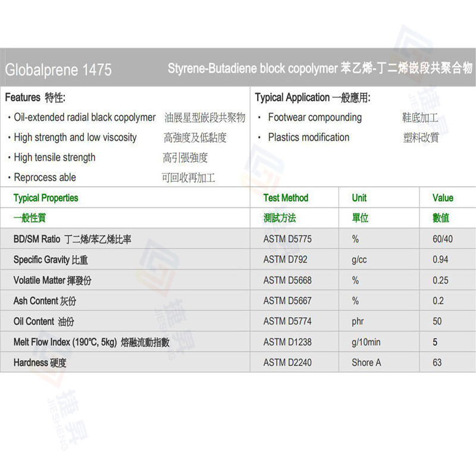Select 'High tensile strength' feature text

click(55, 157)
